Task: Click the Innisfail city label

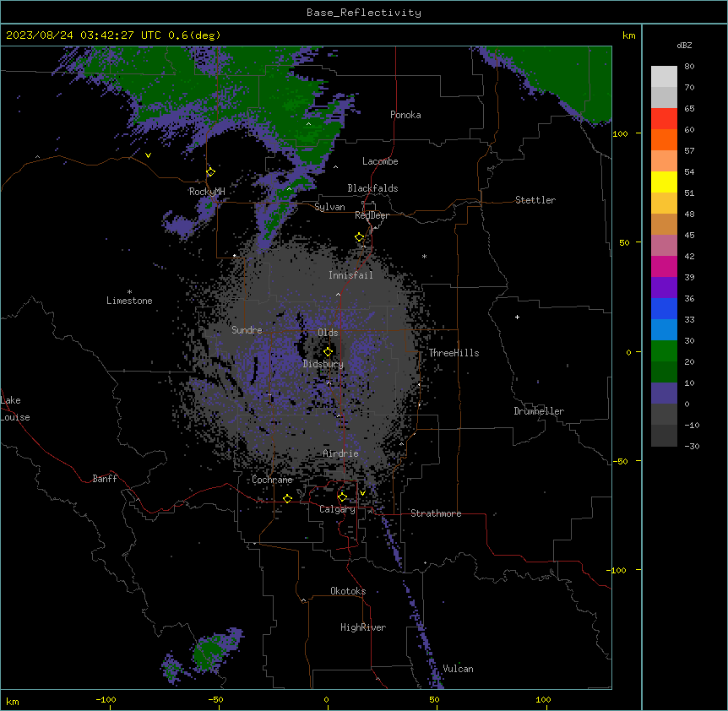Action: (x=350, y=275)
